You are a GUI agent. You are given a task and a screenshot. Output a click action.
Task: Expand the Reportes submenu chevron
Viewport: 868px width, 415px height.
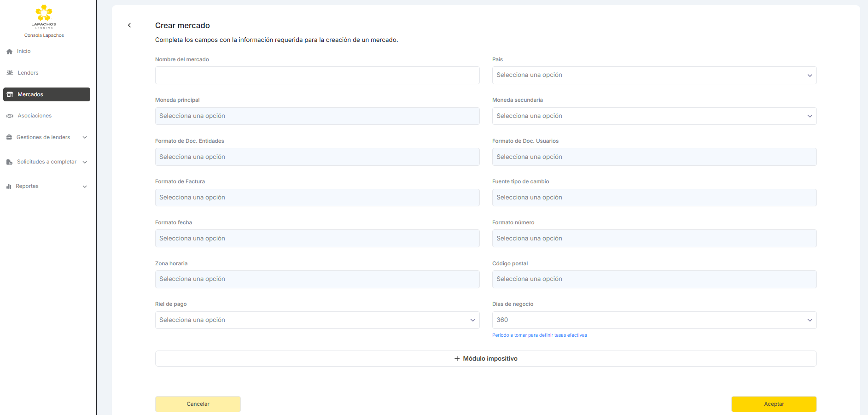[x=85, y=187]
